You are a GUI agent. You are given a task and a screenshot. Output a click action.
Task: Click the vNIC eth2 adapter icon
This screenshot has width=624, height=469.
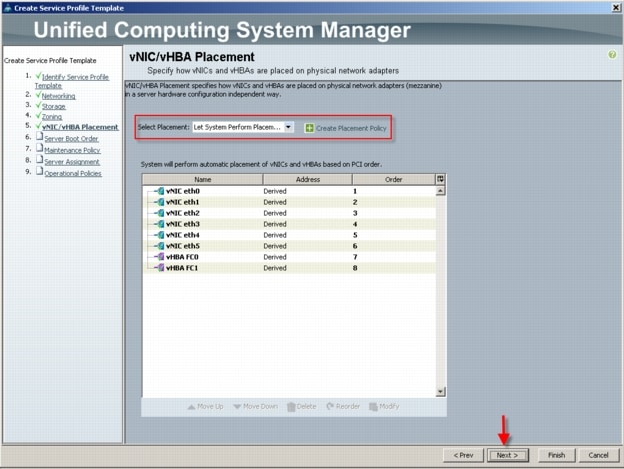point(161,213)
